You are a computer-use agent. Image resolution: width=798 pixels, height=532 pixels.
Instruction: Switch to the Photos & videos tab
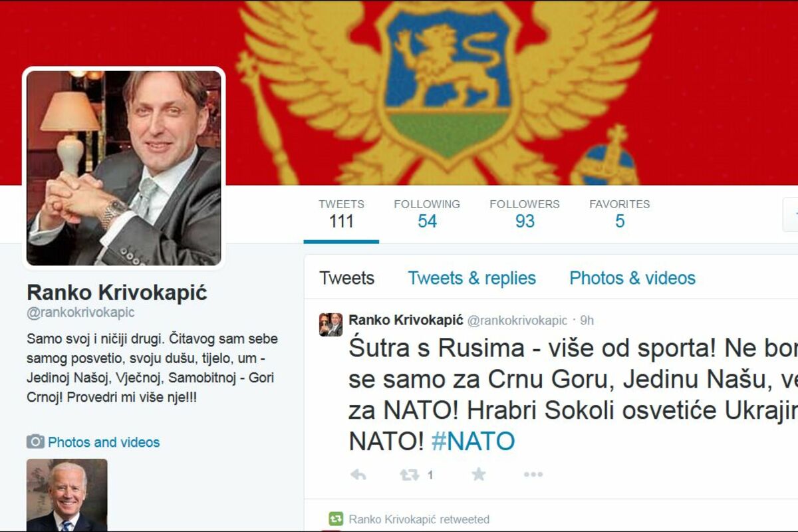(632, 278)
